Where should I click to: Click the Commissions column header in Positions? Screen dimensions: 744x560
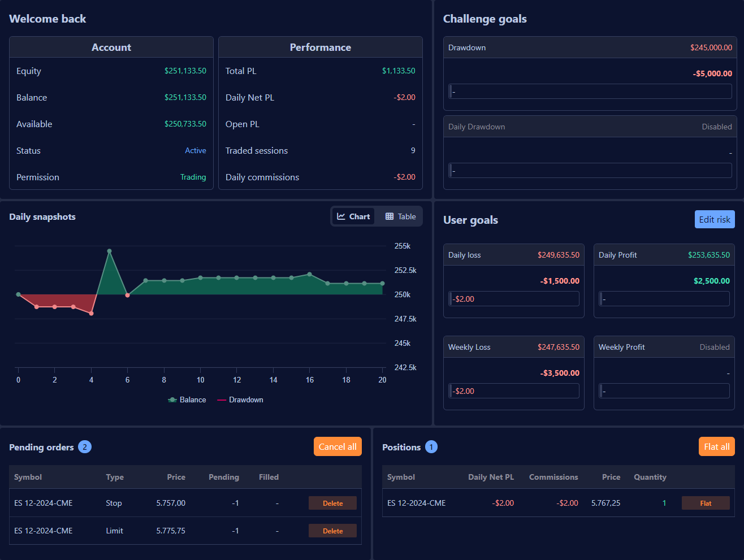click(x=553, y=477)
